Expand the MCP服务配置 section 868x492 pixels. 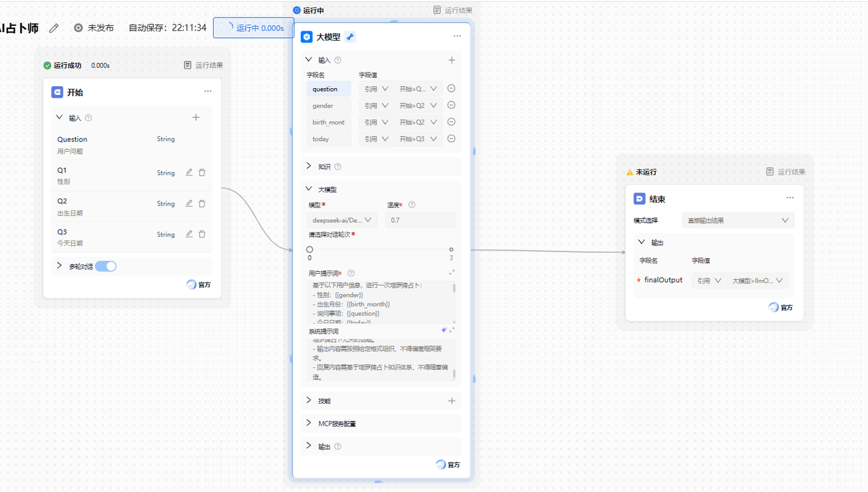(x=309, y=424)
